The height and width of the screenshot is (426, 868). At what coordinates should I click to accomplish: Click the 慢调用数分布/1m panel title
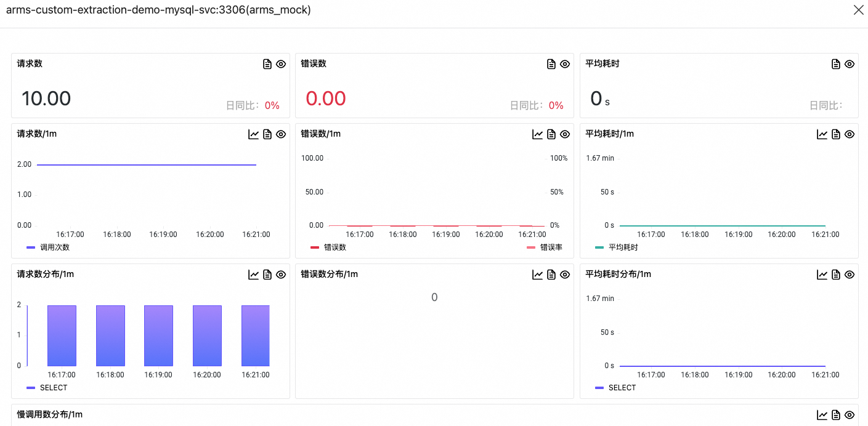tap(50, 414)
